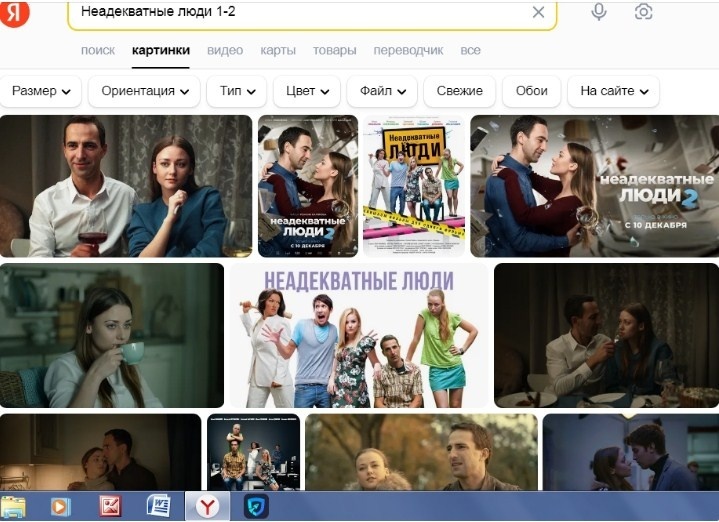The width and height of the screenshot is (719, 522).
Task: Switch to Yandex Browser in the taskbar
Action: pyautogui.click(x=208, y=506)
